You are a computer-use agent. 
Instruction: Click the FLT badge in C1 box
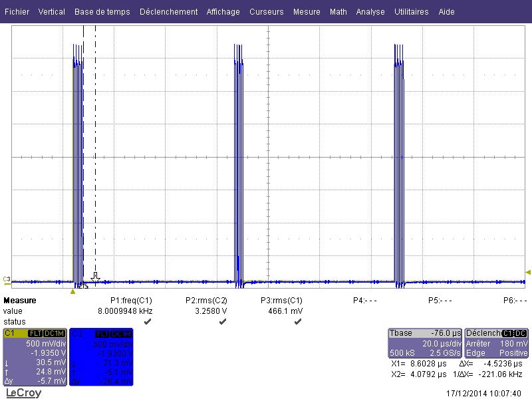point(35,334)
